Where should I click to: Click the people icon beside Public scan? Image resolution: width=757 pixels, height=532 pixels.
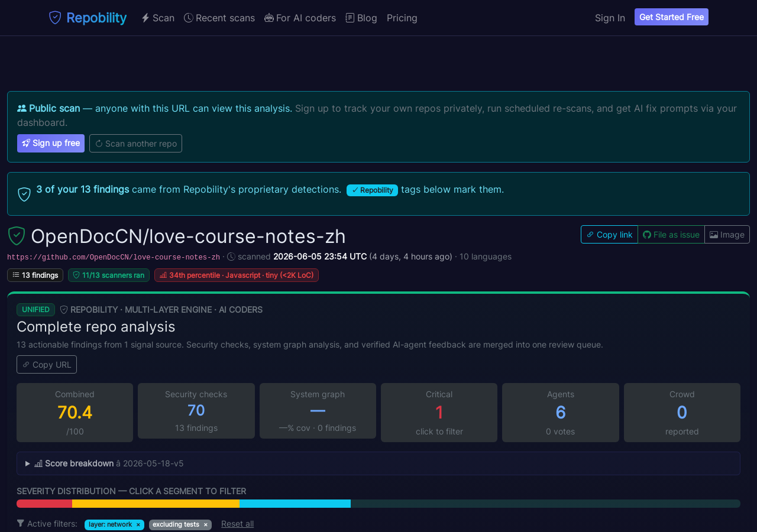(22, 108)
